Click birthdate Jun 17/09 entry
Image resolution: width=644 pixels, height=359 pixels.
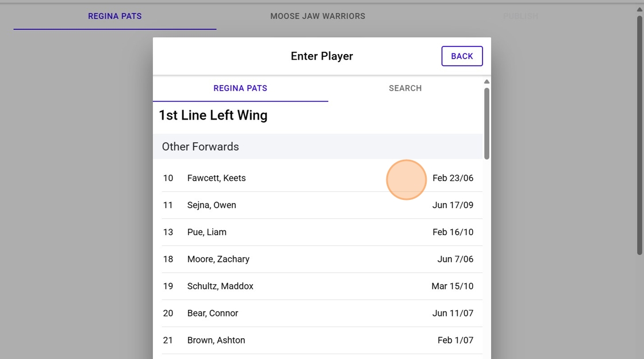click(453, 205)
